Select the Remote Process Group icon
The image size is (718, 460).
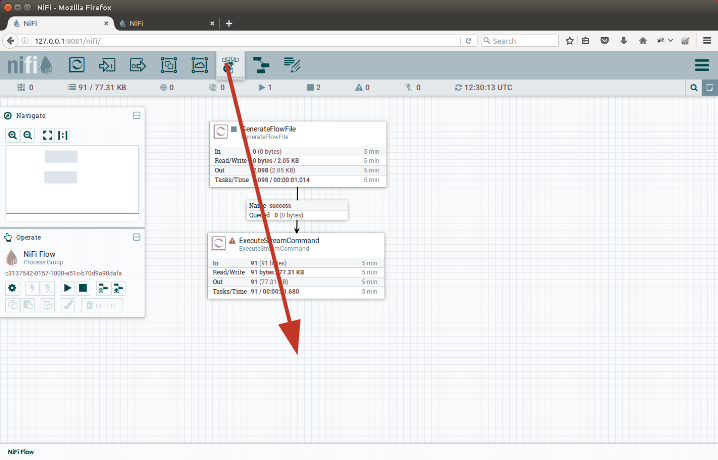[x=200, y=65]
